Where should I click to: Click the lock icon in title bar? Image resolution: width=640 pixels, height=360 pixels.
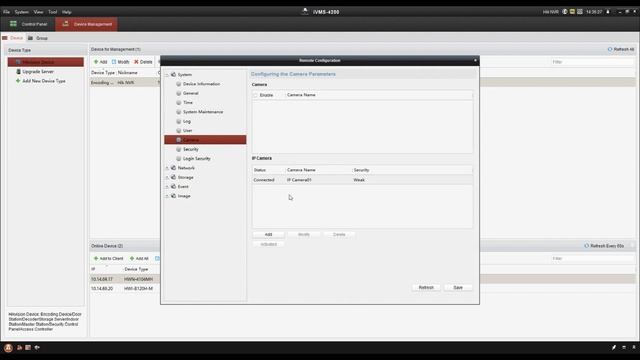[608, 12]
